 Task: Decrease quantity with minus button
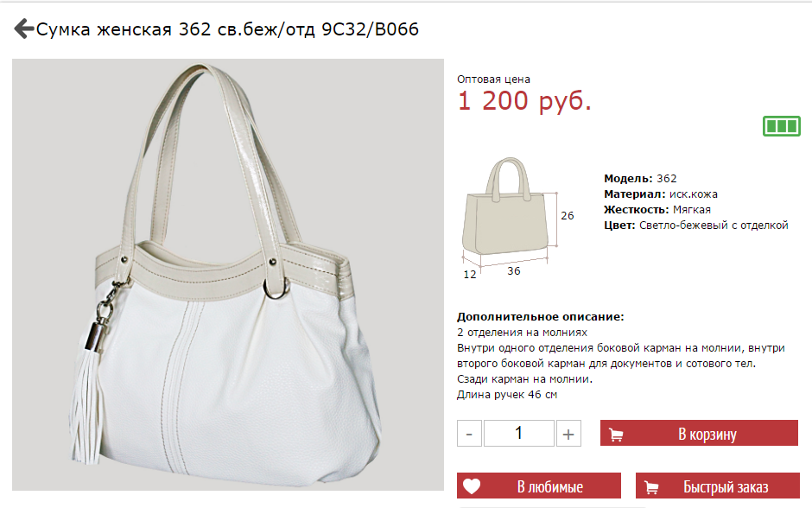point(469,434)
